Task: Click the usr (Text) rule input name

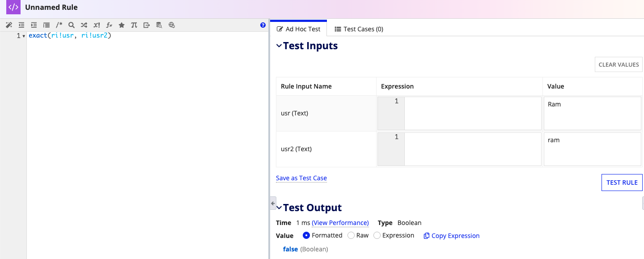Action: coord(294,113)
